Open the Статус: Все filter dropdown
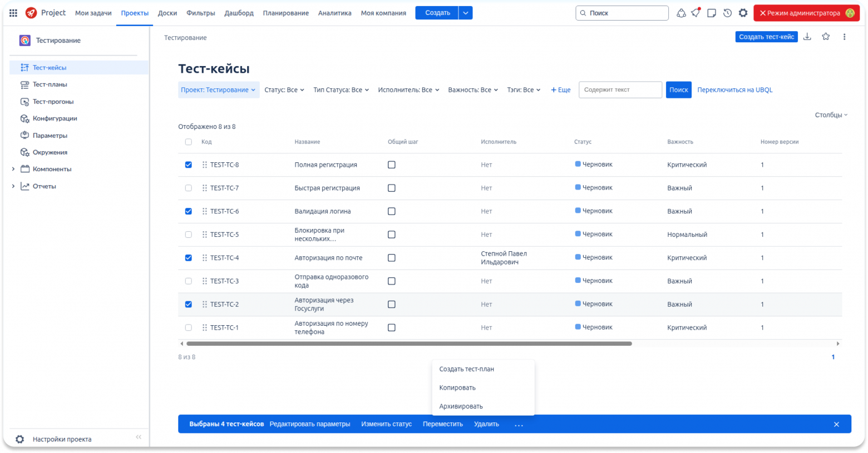Screen dimensions: 868x453 pyautogui.click(x=284, y=90)
